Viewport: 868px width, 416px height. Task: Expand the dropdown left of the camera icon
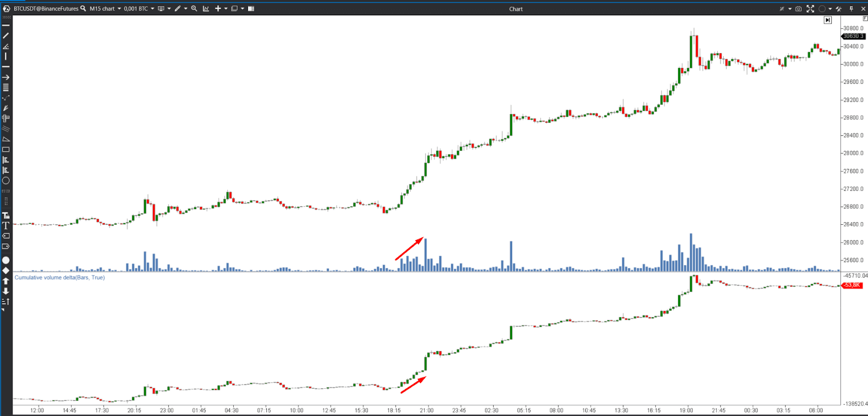790,9
